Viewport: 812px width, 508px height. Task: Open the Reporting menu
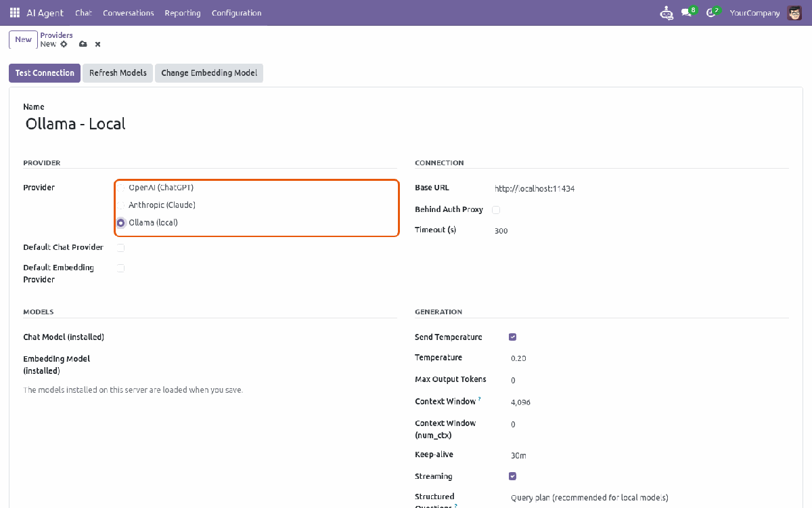(x=183, y=13)
